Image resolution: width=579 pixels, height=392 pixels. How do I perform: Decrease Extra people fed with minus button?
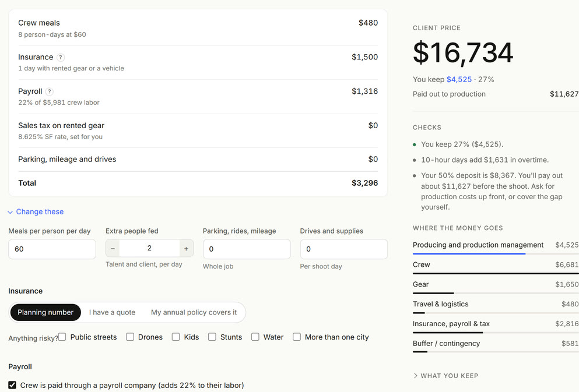[113, 249]
